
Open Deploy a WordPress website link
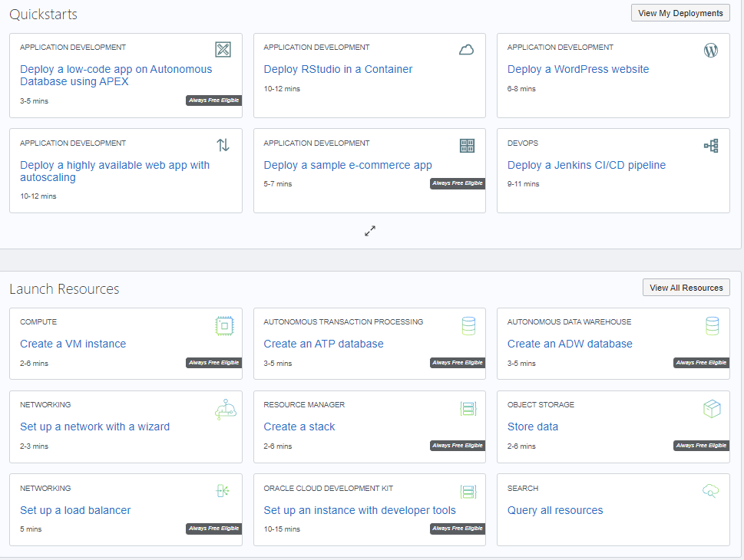[578, 69]
